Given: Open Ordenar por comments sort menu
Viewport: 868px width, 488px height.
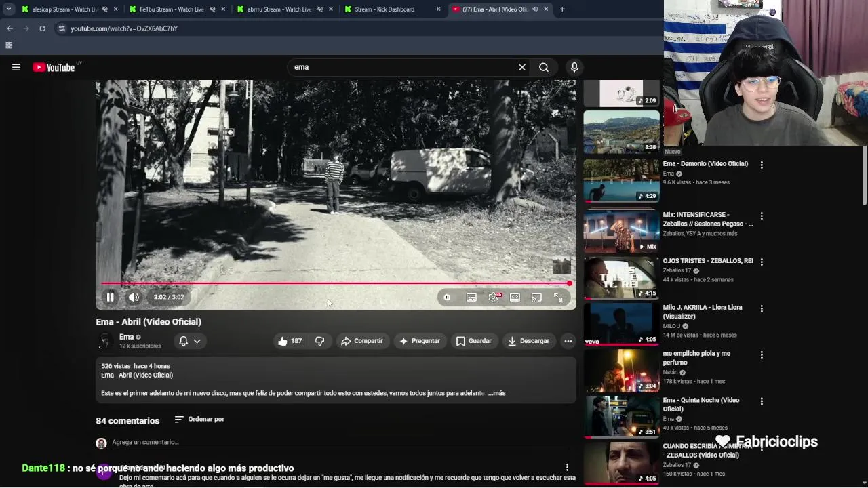Looking at the screenshot, I should tap(199, 420).
